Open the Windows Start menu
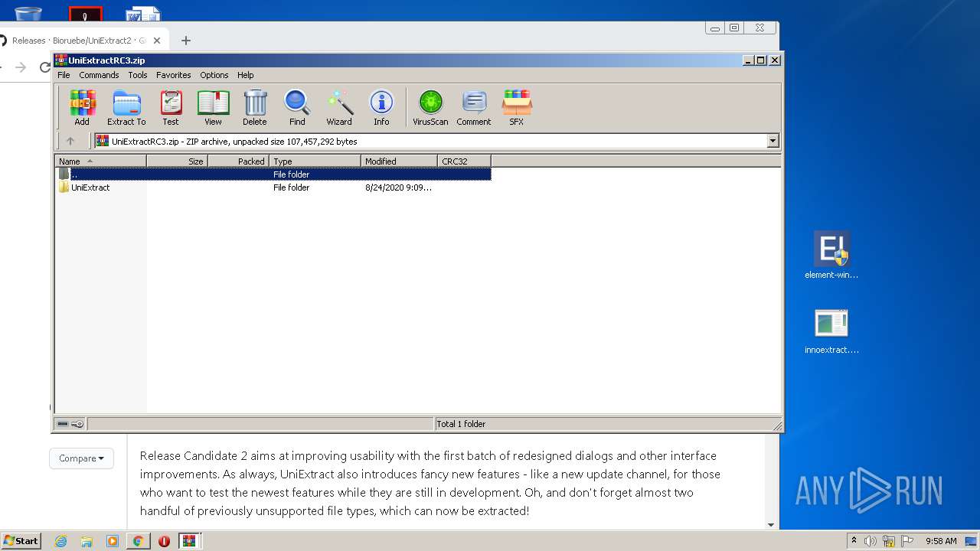 click(x=21, y=540)
